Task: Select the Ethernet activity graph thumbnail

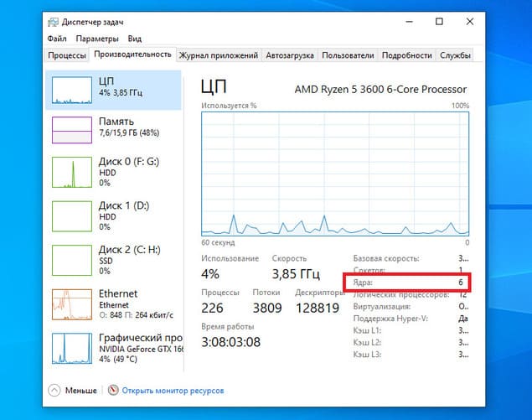Action: point(72,304)
